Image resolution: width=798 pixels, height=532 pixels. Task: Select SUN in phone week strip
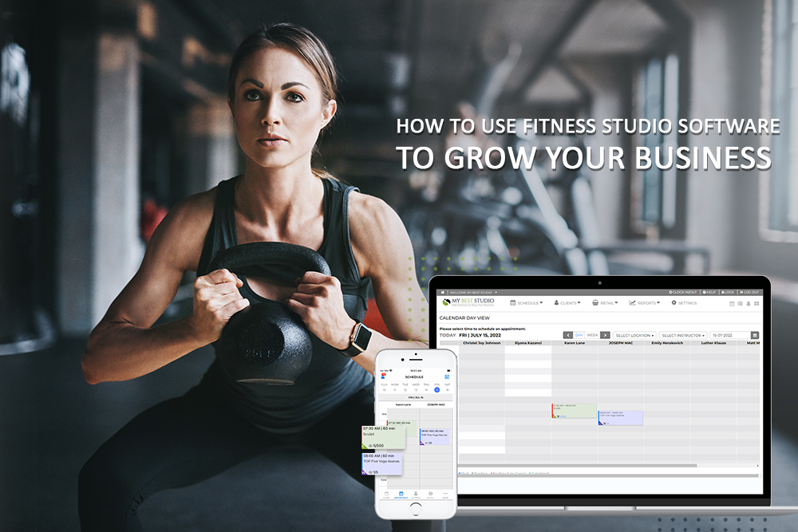[x=385, y=387]
